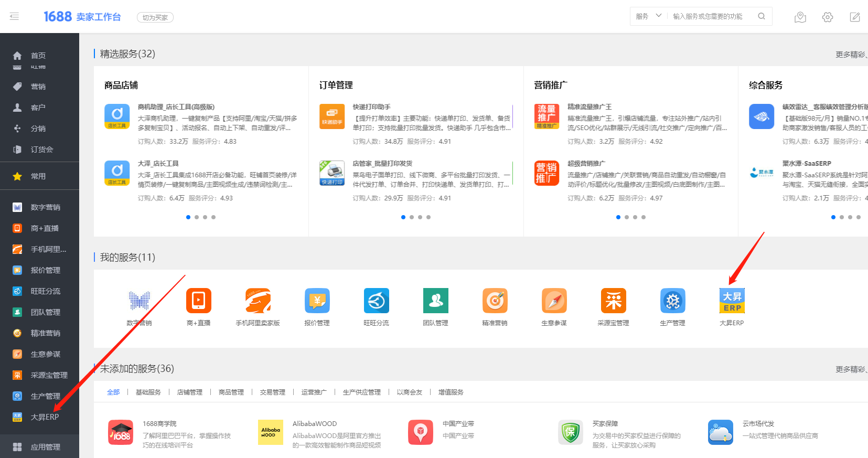The image size is (868, 458).
Task: Open the 报价管理 service icon
Action: (317, 301)
